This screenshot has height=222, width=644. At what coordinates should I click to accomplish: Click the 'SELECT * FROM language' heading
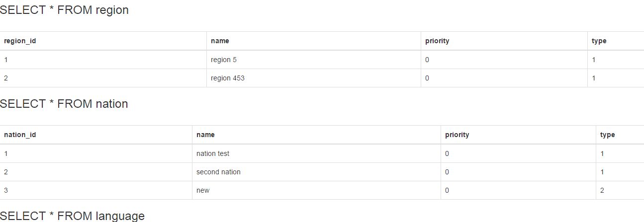click(x=73, y=216)
